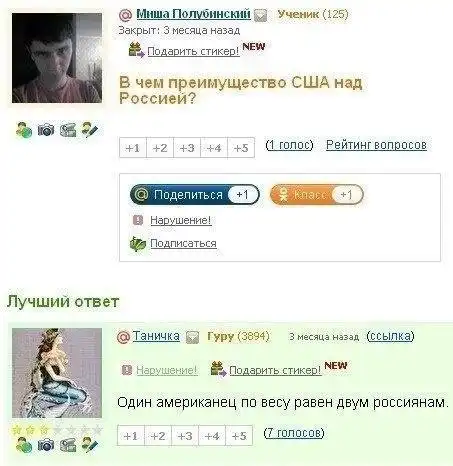
Task: Click the mail envelope icon next to Миша Полубинский
Action: (260, 15)
